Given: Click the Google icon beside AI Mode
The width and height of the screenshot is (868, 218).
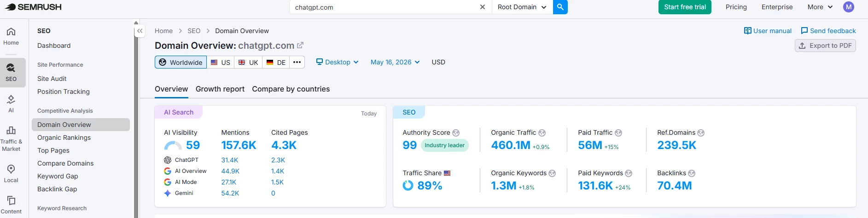Looking at the screenshot, I should (168, 182).
